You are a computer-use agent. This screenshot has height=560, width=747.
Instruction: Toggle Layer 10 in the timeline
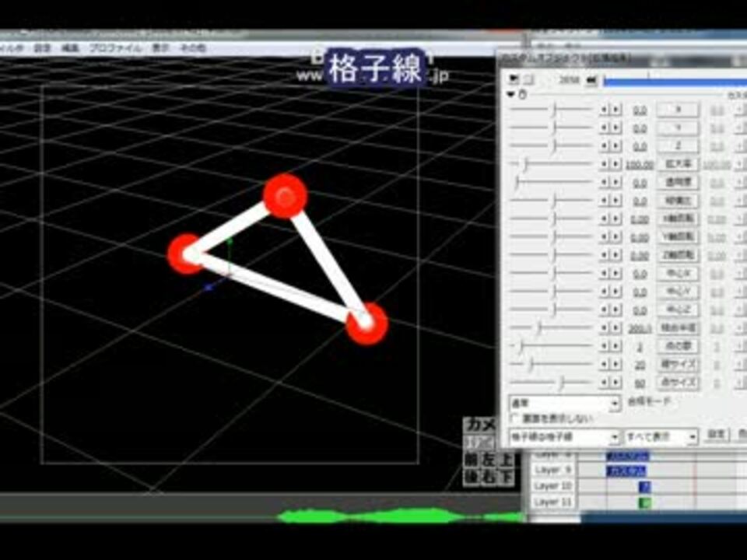point(552,486)
